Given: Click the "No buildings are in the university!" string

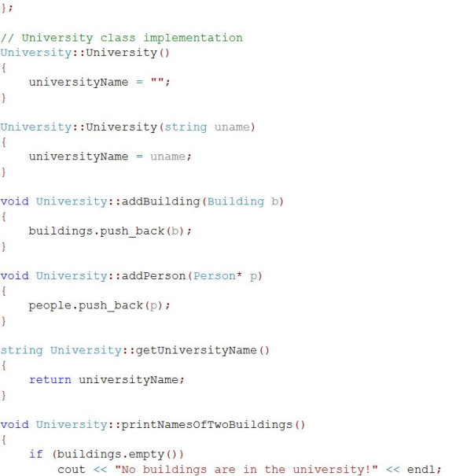Looking at the screenshot, I should (x=247, y=470).
